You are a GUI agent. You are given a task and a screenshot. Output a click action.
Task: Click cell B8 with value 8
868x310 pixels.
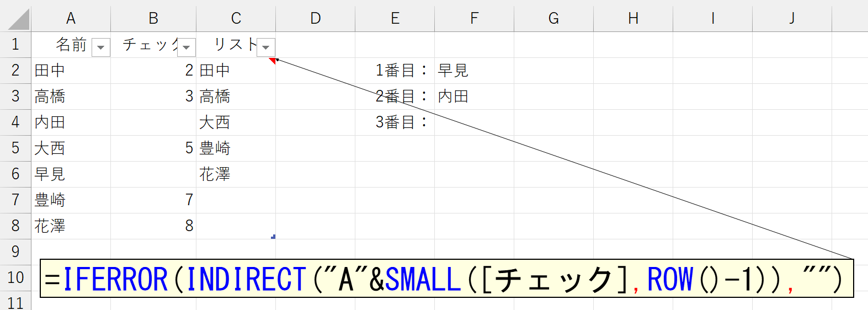coord(153,226)
